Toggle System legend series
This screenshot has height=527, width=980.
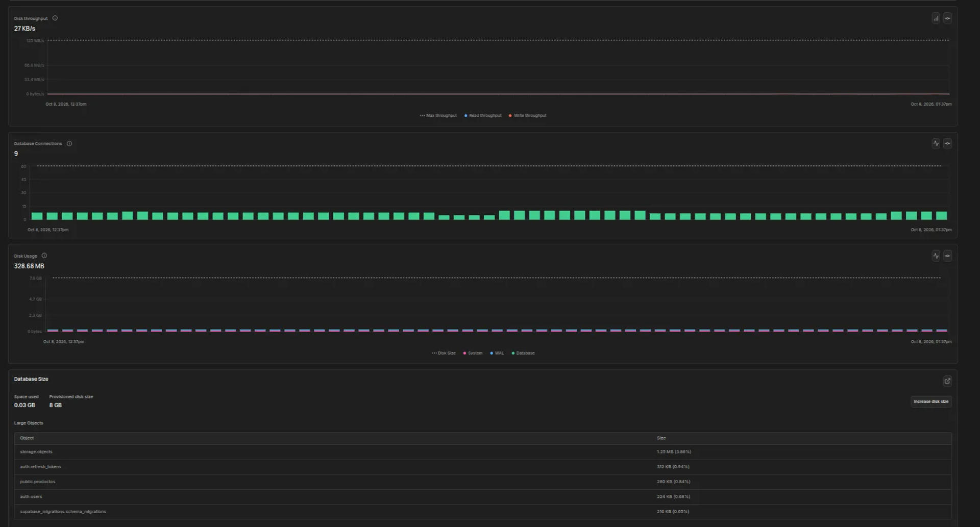tap(473, 353)
